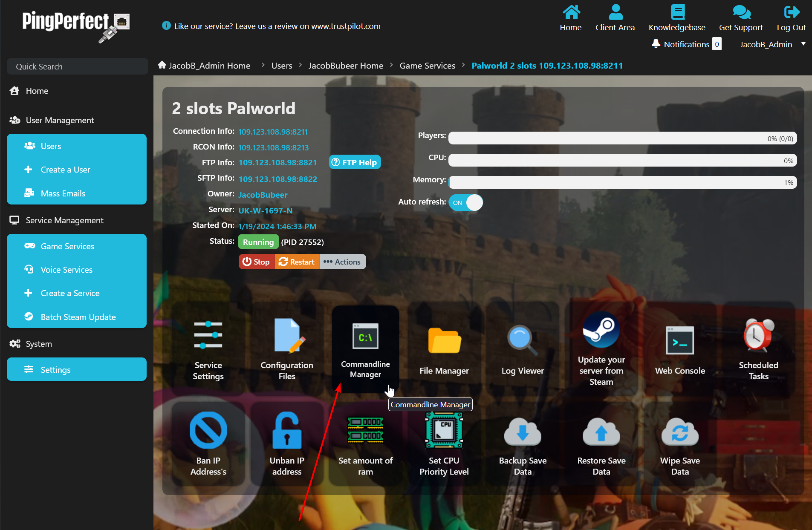Open the Commandline Manager icon

[365, 337]
